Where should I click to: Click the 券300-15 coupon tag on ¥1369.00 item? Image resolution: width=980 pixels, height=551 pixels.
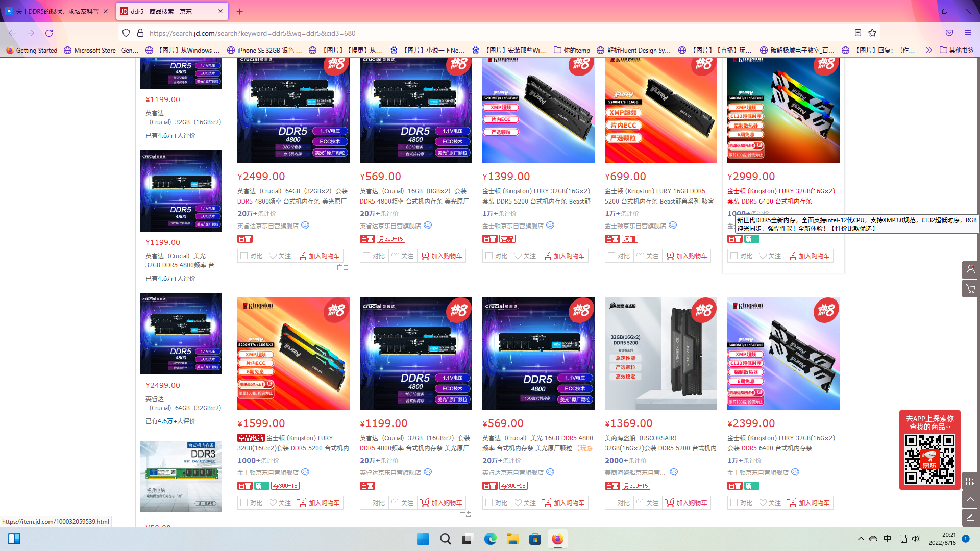pyautogui.click(x=636, y=486)
